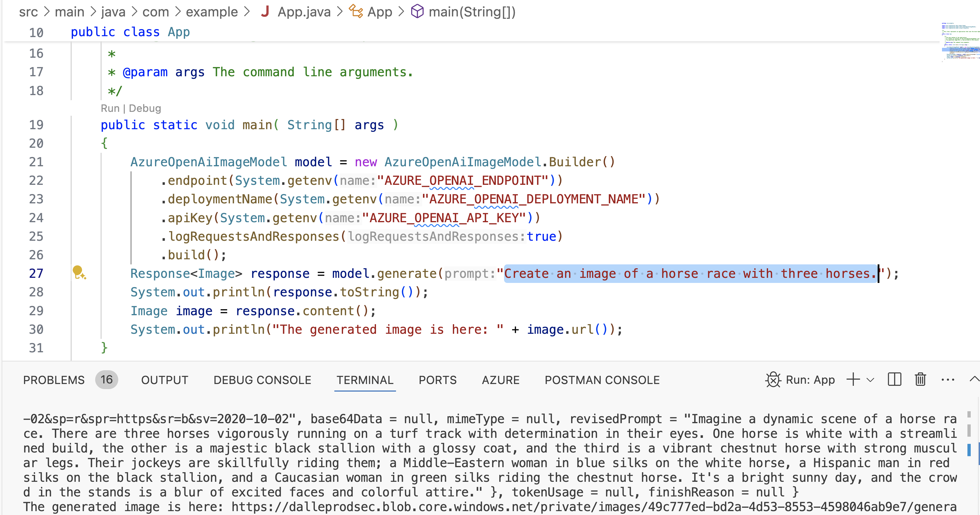Screen dimensions: 980x515
Task: Click 'image.url()' on line 30
Action: pos(568,329)
